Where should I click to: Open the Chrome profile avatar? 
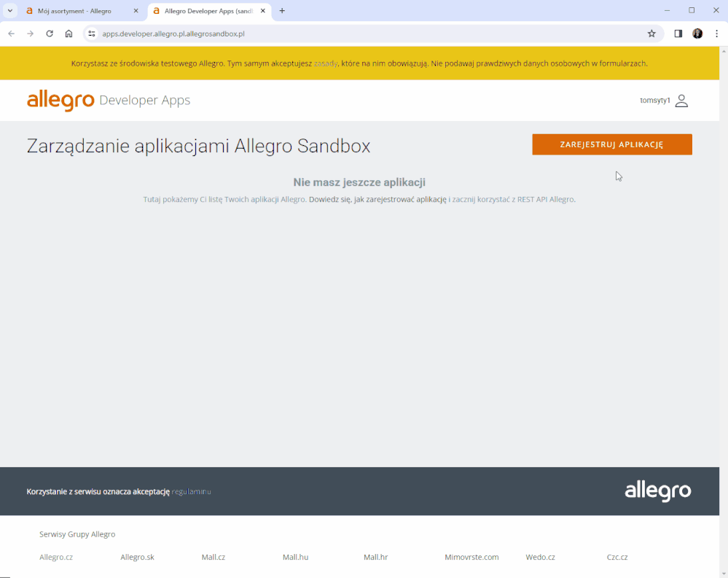(x=697, y=34)
